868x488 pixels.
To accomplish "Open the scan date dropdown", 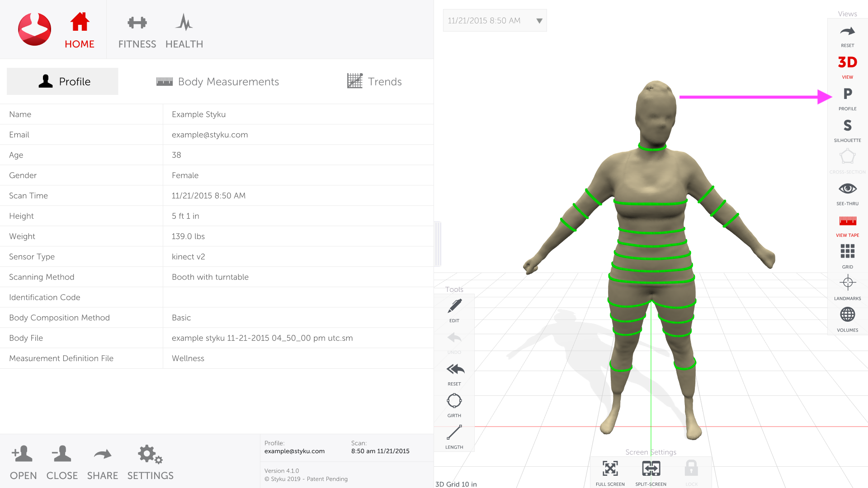I will (488, 21).
